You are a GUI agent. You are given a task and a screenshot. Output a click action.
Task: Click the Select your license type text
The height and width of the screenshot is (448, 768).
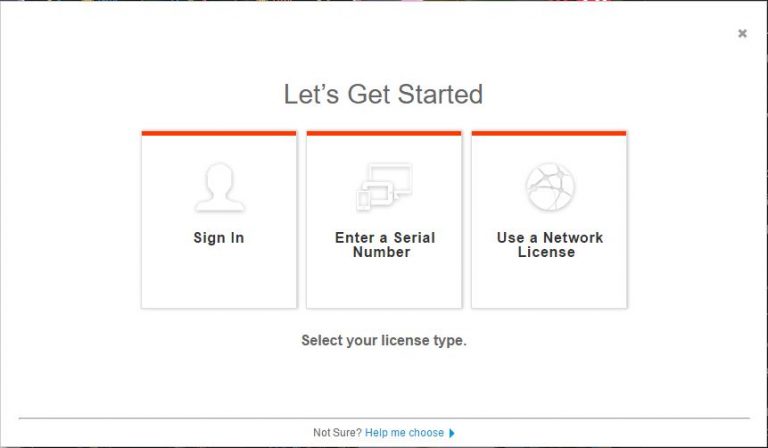point(384,341)
